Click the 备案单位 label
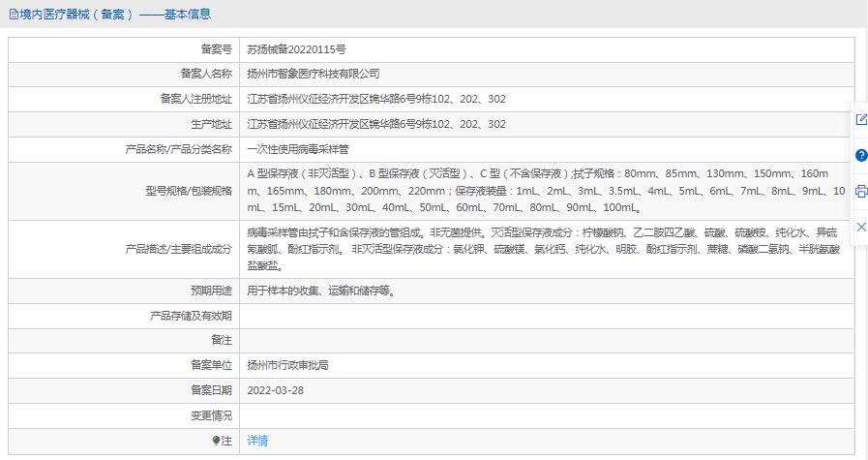Screen dimensions: 868x460 (x=212, y=365)
